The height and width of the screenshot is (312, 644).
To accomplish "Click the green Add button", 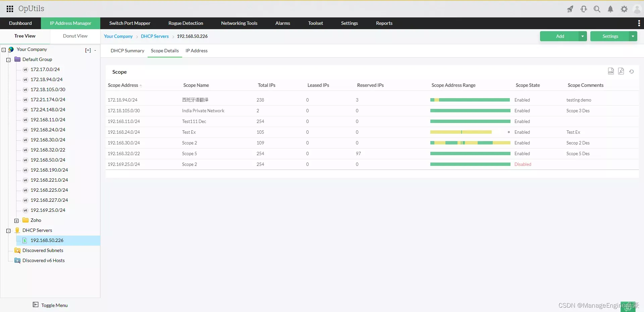I will tap(559, 36).
